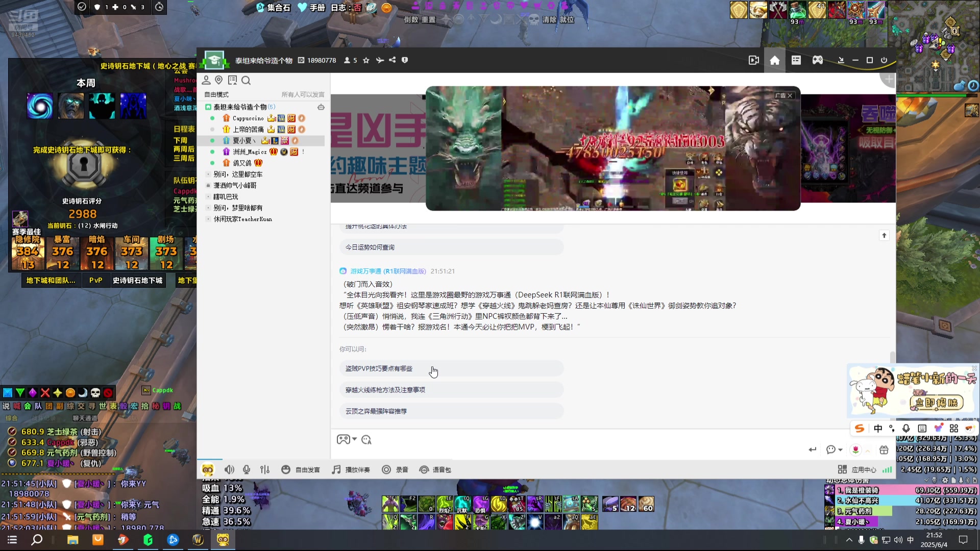Click the scroll-to-top arrow button in chat
Screen dimensions: 980x551
pyautogui.click(x=884, y=235)
